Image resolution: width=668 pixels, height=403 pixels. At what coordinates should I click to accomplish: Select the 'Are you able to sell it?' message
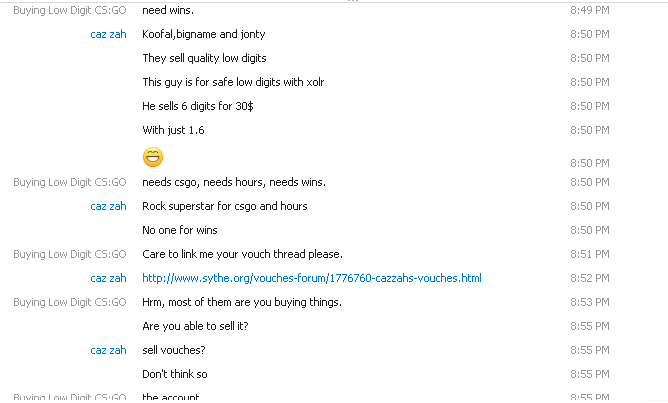pos(195,326)
